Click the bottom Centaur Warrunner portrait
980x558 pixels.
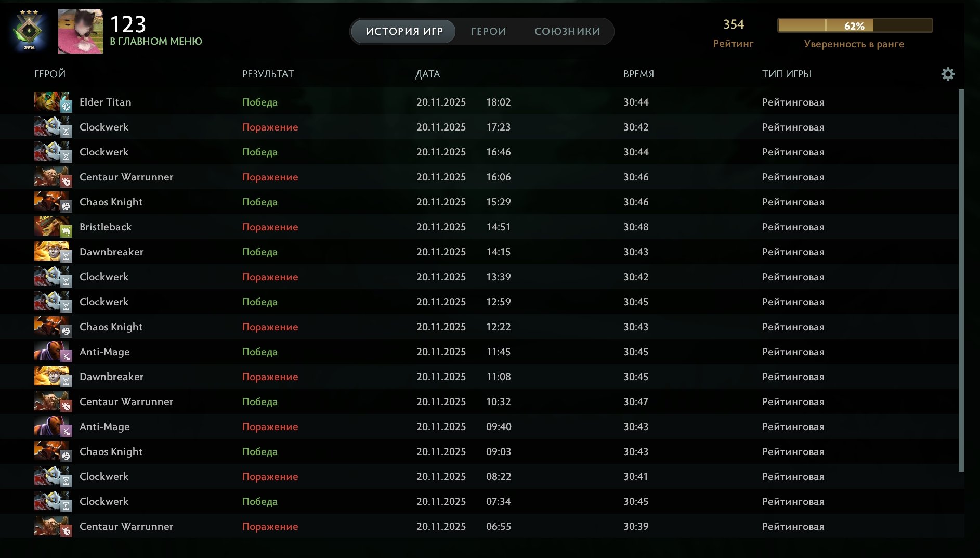(x=52, y=526)
